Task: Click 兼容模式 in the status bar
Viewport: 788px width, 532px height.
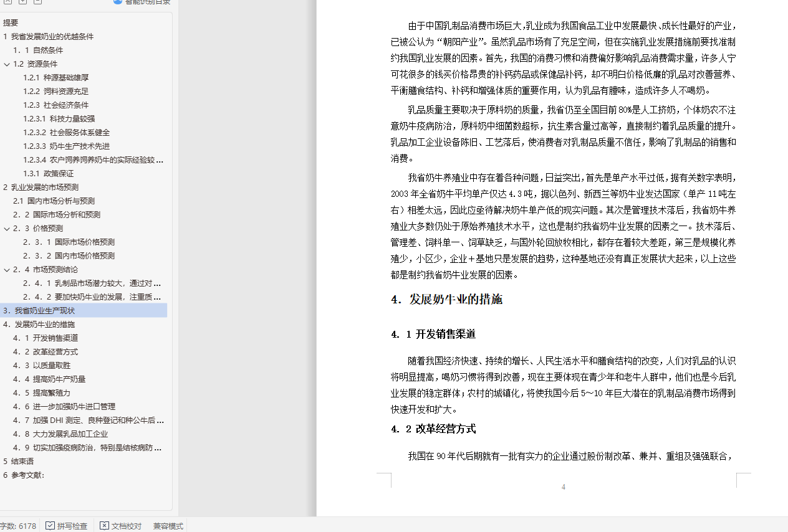Action: coord(168,526)
